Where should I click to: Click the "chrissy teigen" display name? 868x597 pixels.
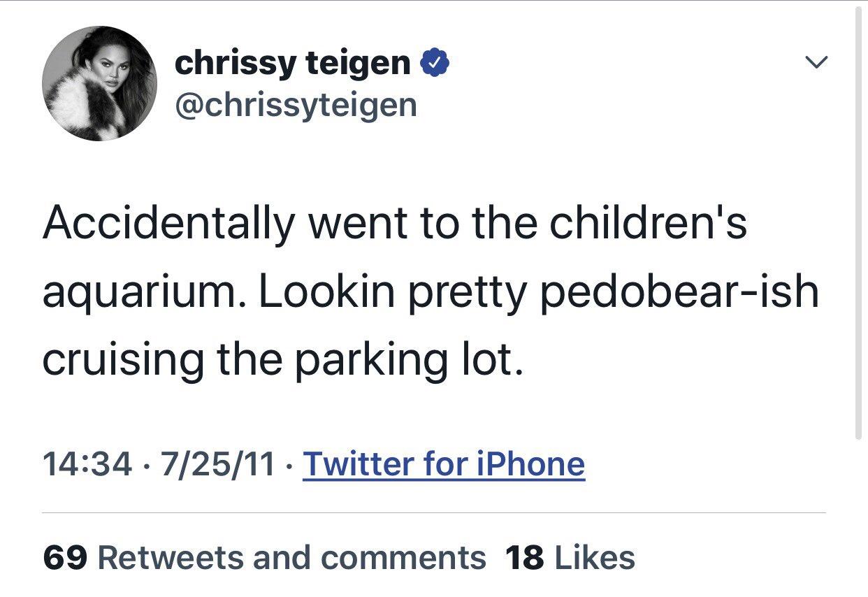(292, 64)
